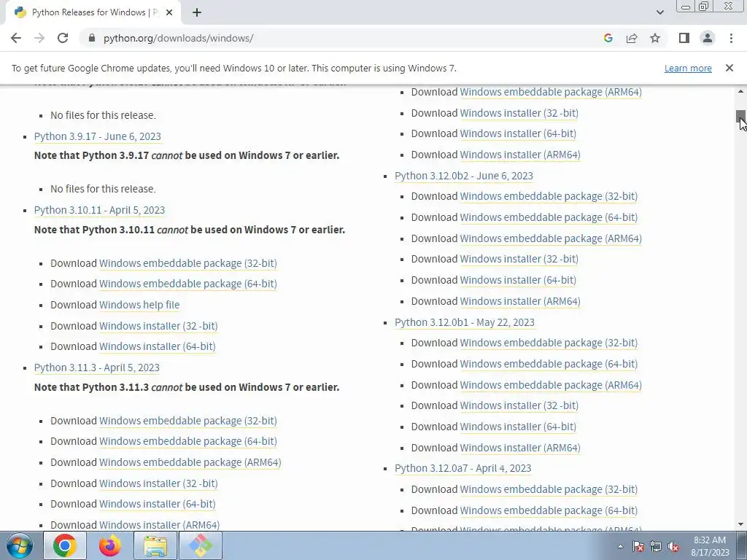This screenshot has width=747, height=560.
Task: Download Python 3.12.0b2 Windows installer (32-bit)
Action: click(519, 259)
